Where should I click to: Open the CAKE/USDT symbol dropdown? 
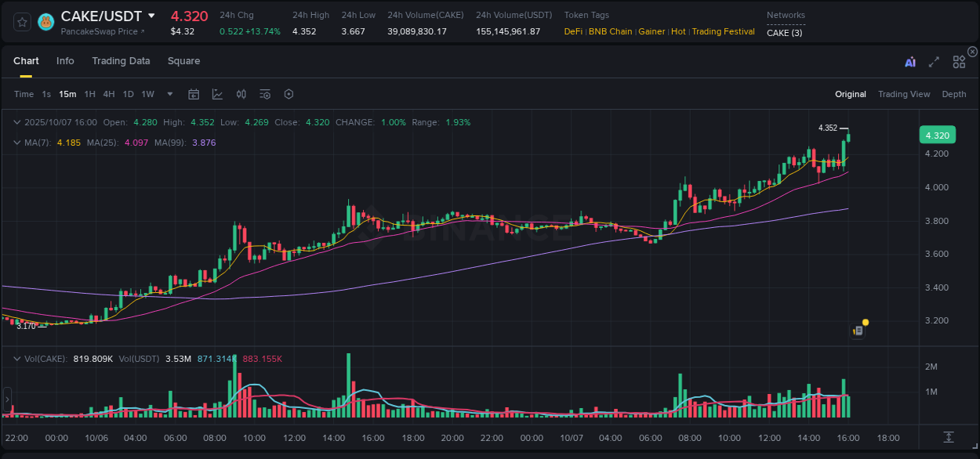(152, 16)
